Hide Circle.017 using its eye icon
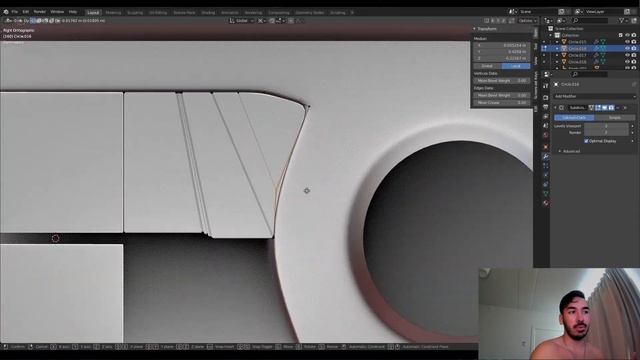 coord(627,55)
